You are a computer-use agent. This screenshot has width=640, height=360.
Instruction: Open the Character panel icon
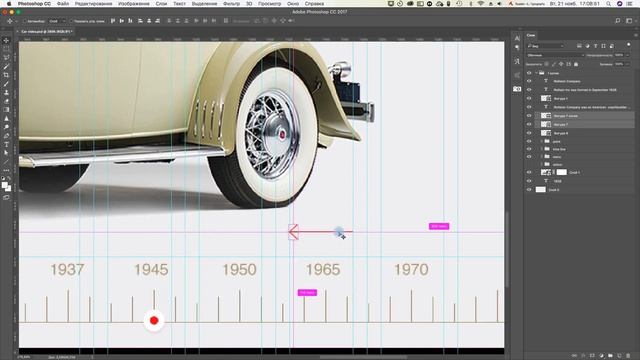click(517, 38)
